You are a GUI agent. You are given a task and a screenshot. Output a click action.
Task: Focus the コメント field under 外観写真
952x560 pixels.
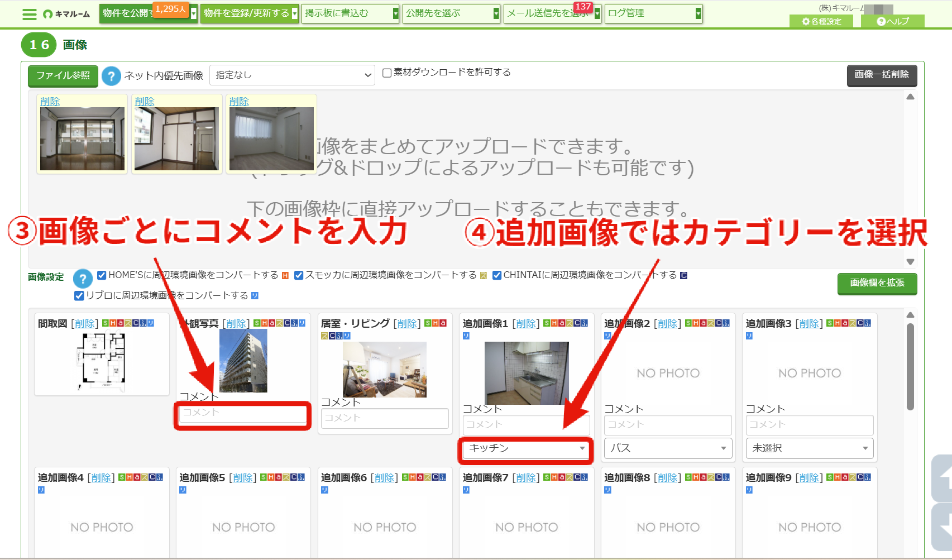coord(243,414)
